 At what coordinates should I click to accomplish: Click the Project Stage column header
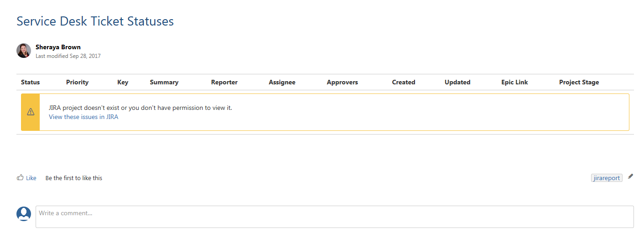(579, 82)
